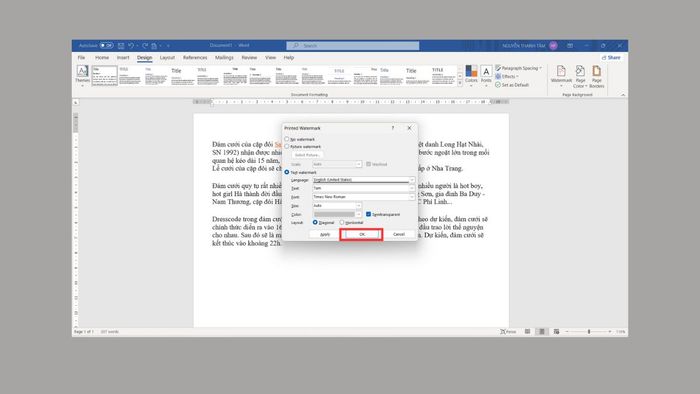The width and height of the screenshot is (700, 394).
Task: Click the user account avatar
Action: click(x=553, y=46)
